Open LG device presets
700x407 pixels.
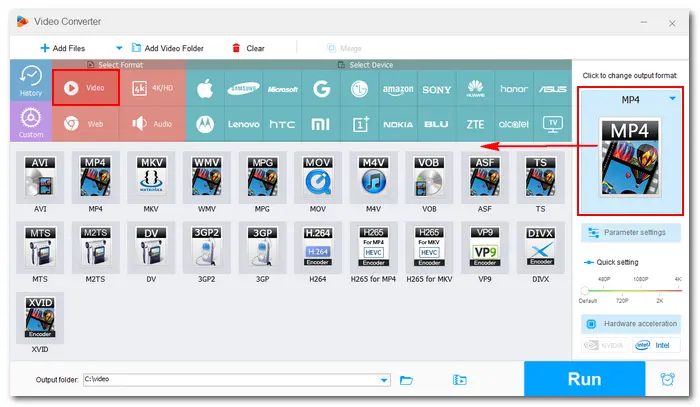[x=359, y=88]
